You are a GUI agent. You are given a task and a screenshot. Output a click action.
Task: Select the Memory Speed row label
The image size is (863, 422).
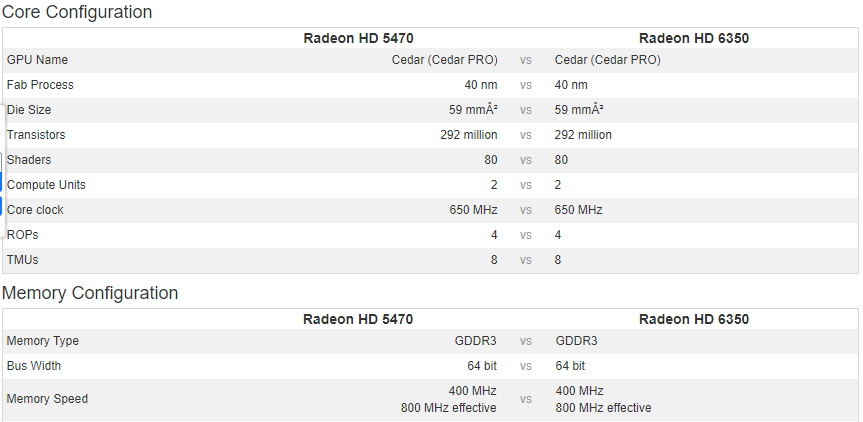tap(47, 399)
